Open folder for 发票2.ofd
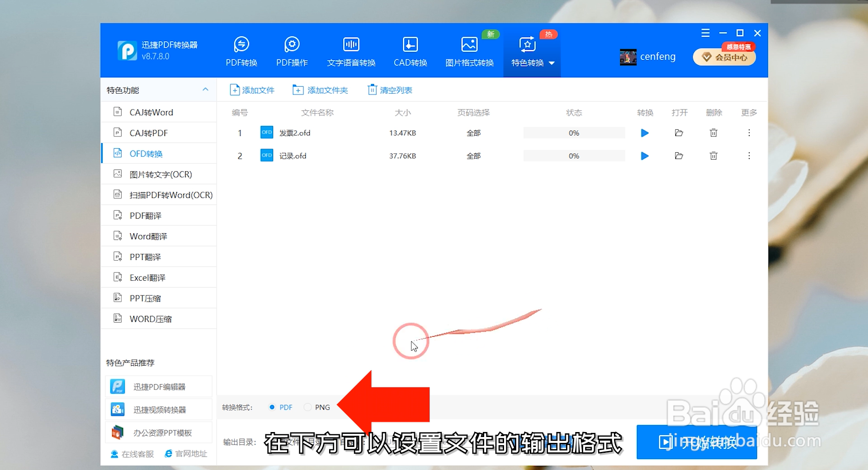This screenshot has height=470, width=868. point(679,133)
